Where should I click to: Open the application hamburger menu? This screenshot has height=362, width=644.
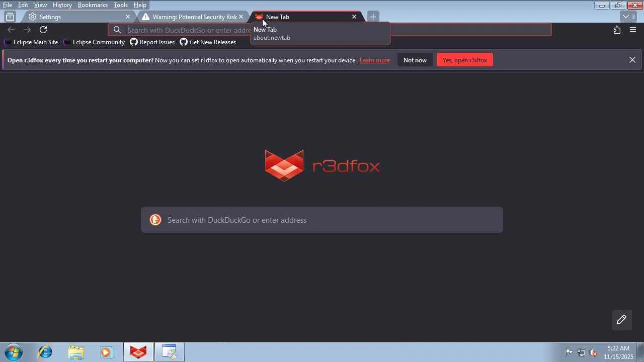[x=633, y=30]
